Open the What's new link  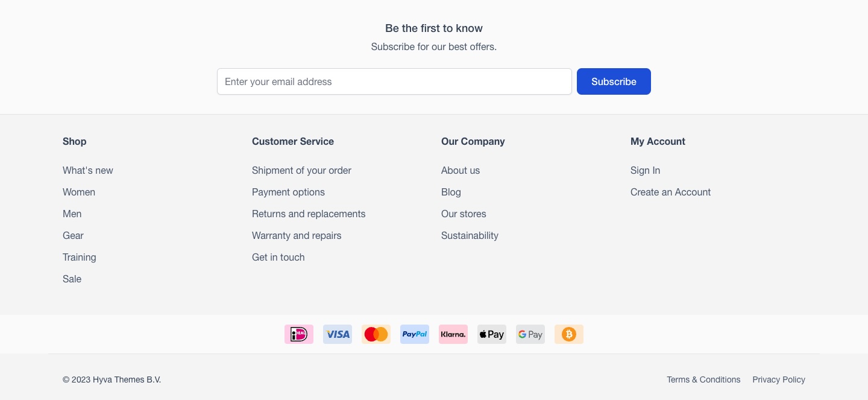(88, 170)
